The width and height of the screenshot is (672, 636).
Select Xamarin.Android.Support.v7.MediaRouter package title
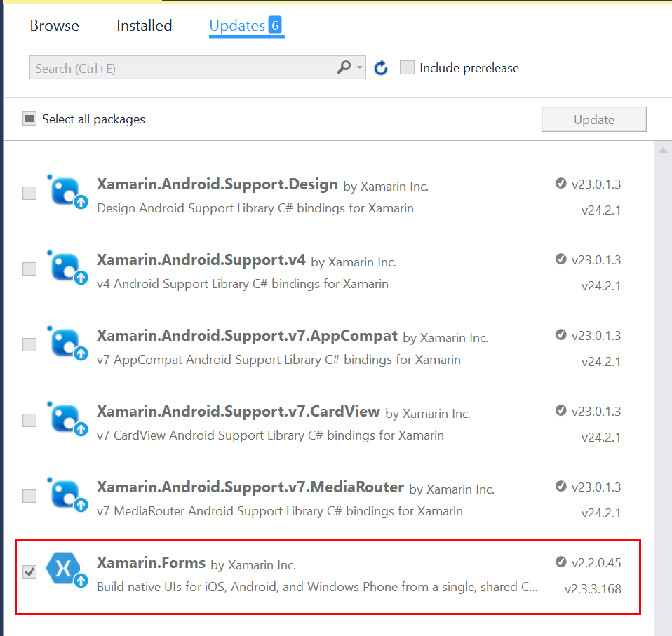click(250, 487)
